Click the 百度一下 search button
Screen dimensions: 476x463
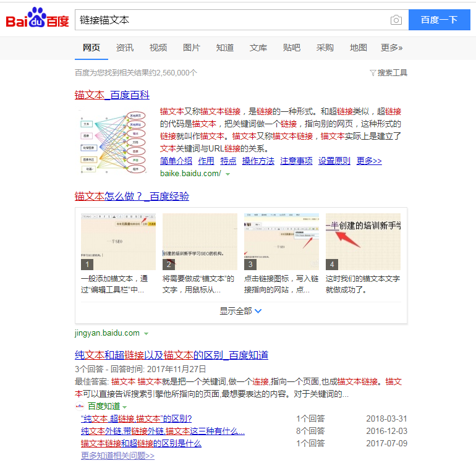coord(440,20)
